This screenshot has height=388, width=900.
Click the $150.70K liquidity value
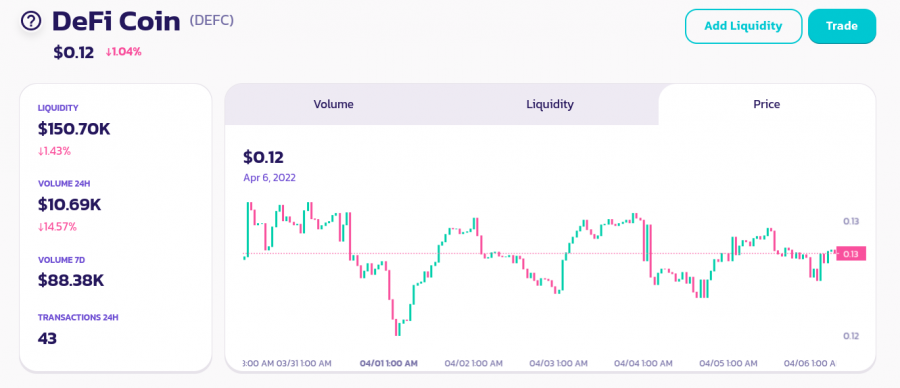pyautogui.click(x=74, y=129)
